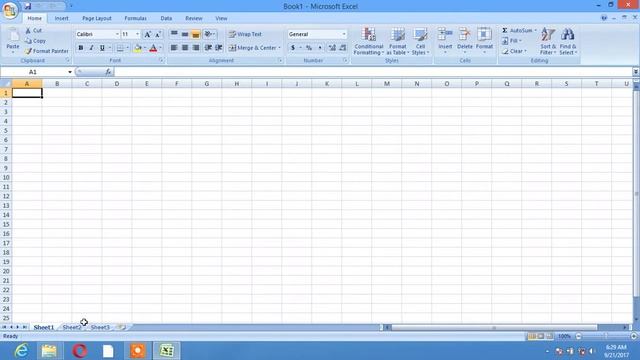Image resolution: width=640 pixels, height=360 pixels.
Task: Expand the Name Box A1 dropdown
Action: pyautogui.click(x=70, y=72)
